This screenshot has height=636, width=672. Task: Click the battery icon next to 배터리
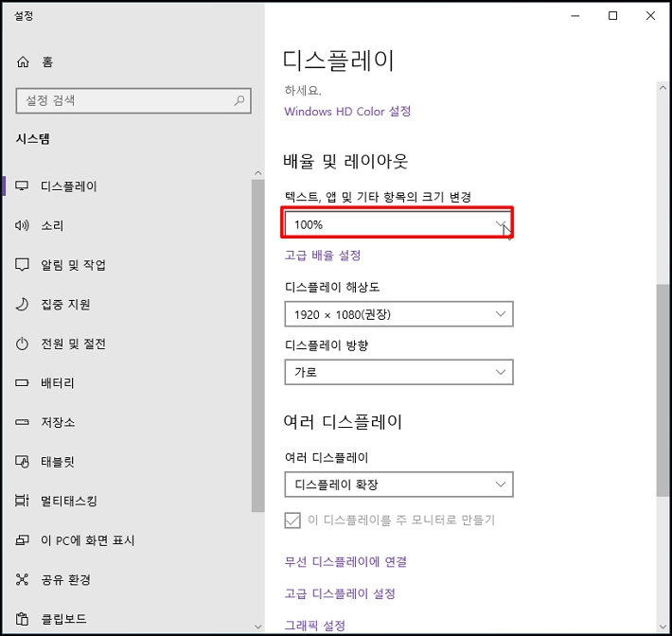coord(22,382)
